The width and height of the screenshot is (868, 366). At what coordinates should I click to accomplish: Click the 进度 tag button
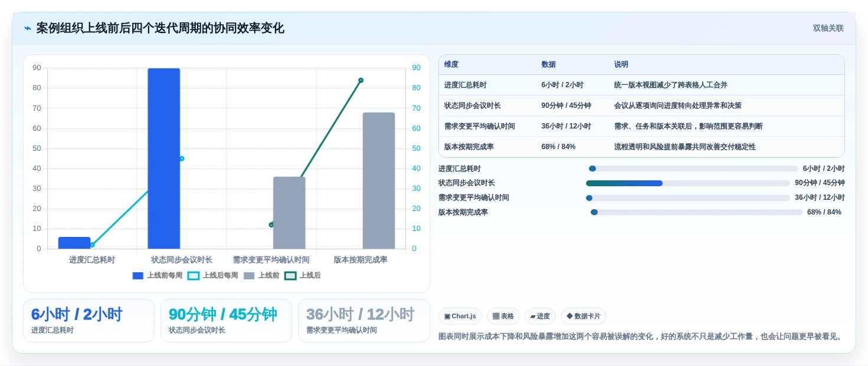coord(540,316)
